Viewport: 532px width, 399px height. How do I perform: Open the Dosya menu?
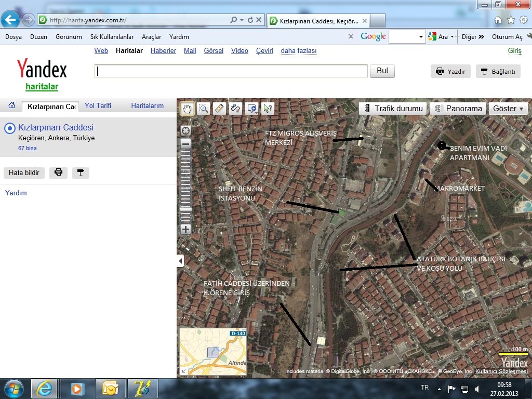pos(14,37)
